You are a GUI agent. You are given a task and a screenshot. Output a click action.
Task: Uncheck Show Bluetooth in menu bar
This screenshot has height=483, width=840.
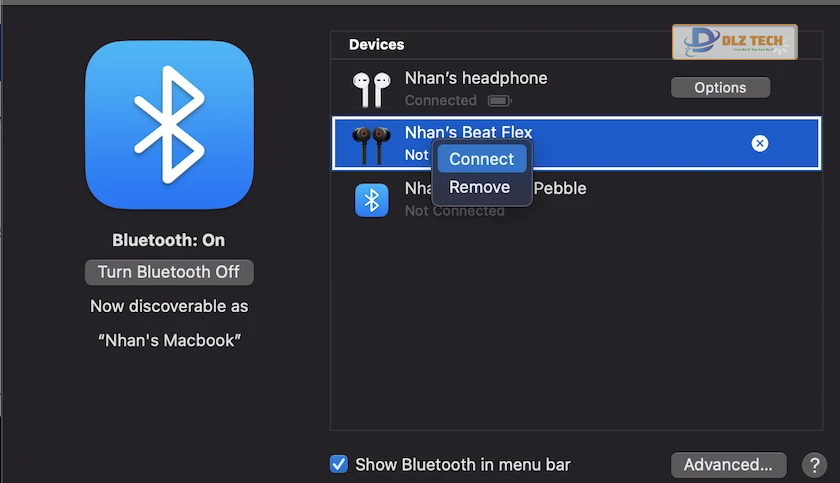[339, 464]
